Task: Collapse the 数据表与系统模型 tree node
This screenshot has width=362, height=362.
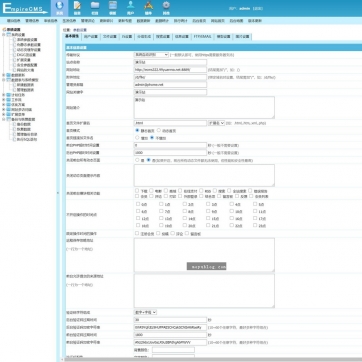Action: (x=4, y=80)
